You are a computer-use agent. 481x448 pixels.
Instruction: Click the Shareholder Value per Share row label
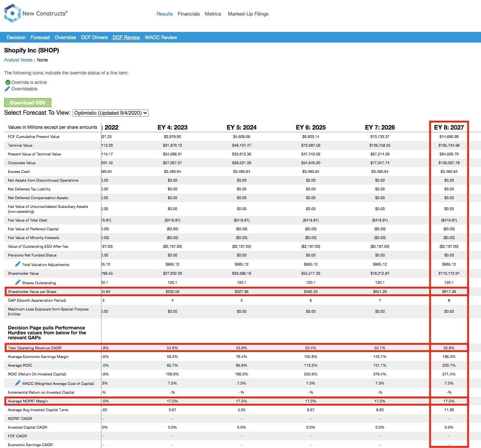coord(32,291)
